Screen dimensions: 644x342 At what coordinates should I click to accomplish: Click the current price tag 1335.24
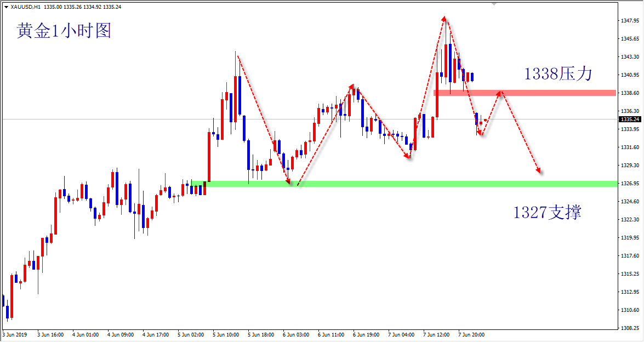630,119
